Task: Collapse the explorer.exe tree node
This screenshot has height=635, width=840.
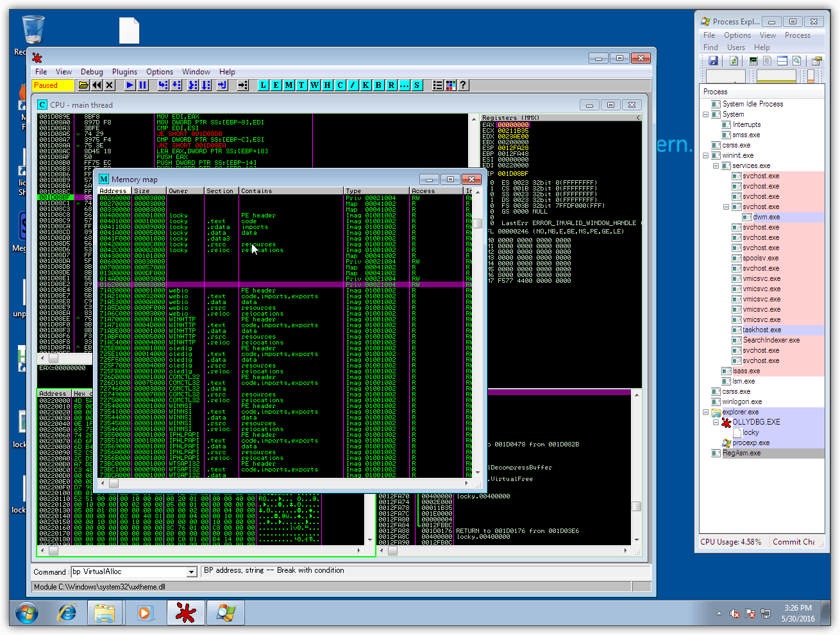Action: [706, 412]
